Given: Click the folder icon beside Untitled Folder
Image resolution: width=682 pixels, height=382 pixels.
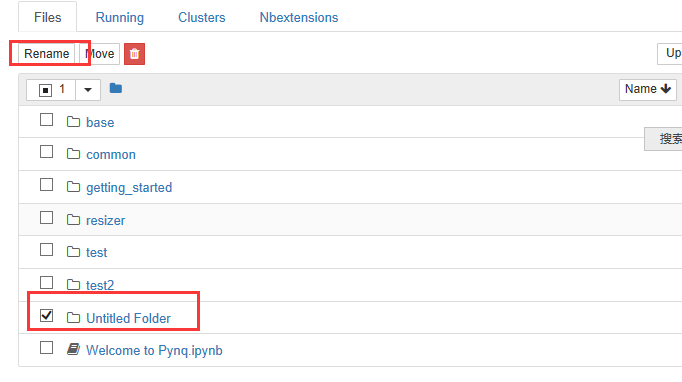Looking at the screenshot, I should [74, 318].
